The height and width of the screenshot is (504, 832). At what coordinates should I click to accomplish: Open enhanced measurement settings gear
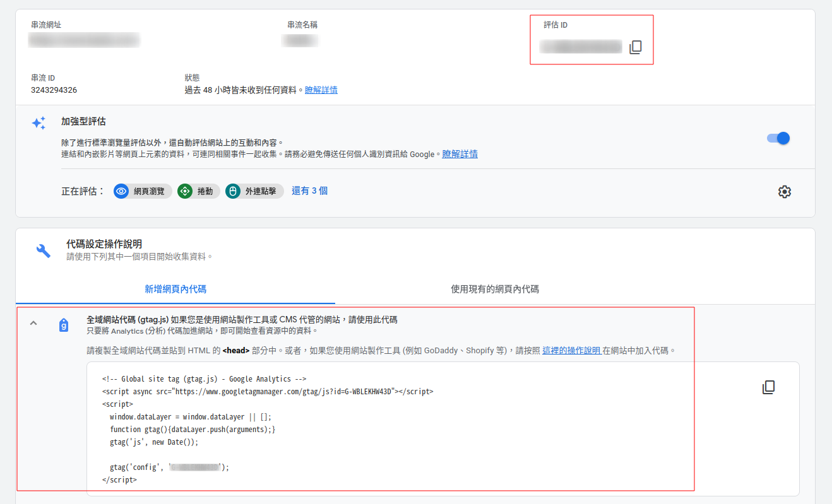pyautogui.click(x=784, y=192)
